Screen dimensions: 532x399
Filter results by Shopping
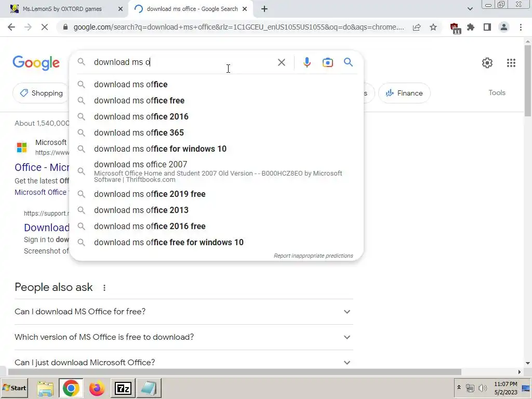click(42, 93)
